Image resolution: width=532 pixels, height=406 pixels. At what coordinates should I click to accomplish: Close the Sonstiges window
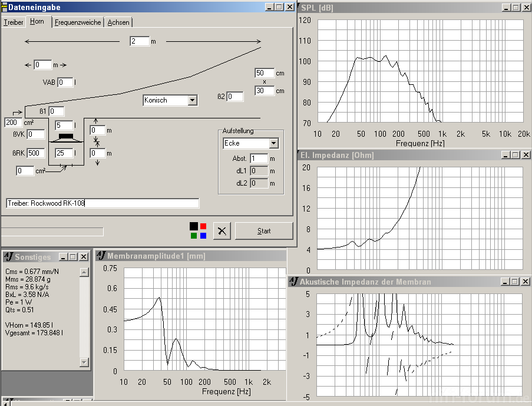click(x=84, y=257)
